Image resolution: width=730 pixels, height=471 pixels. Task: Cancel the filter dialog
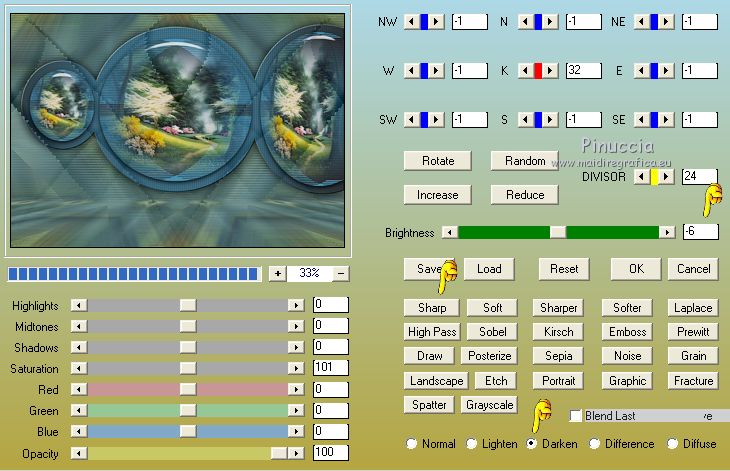click(x=693, y=269)
